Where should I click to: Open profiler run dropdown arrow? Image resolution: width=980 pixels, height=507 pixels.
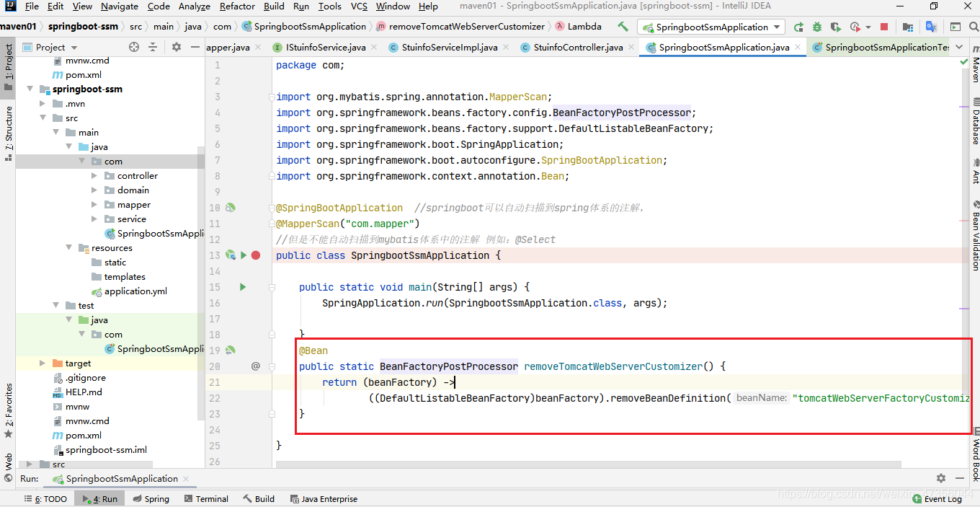click(868, 27)
